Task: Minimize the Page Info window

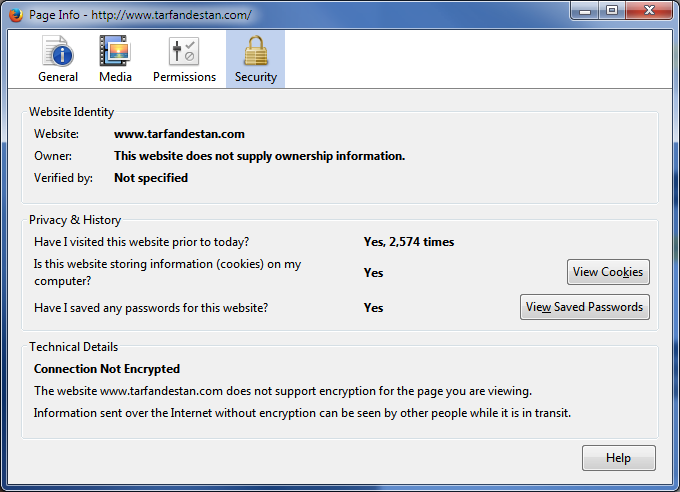Action: 584,11
